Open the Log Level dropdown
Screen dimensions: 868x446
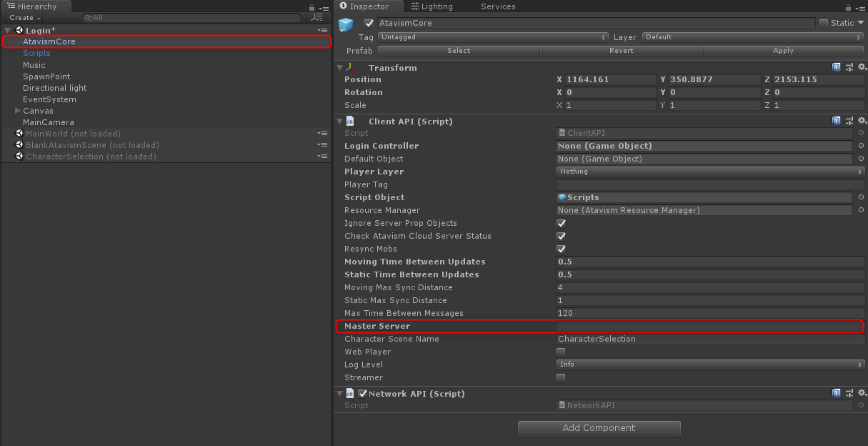point(709,365)
